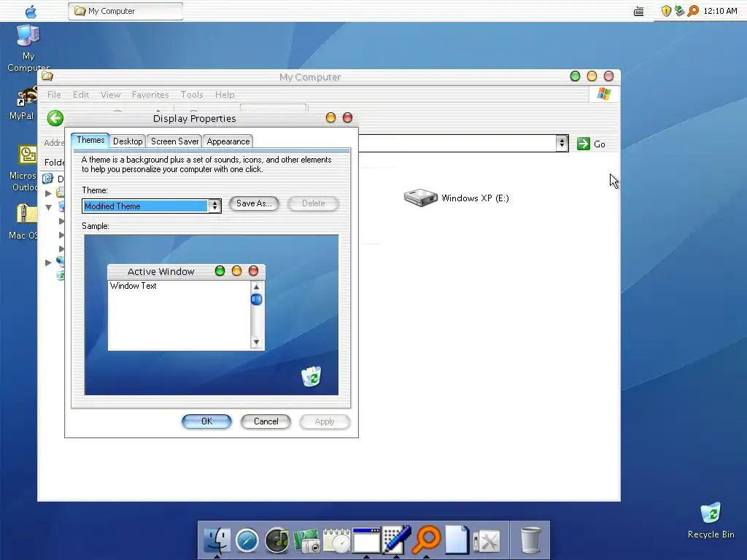Switch to Screen Saver tab
Viewport: 747px width, 560px height.
[174, 141]
